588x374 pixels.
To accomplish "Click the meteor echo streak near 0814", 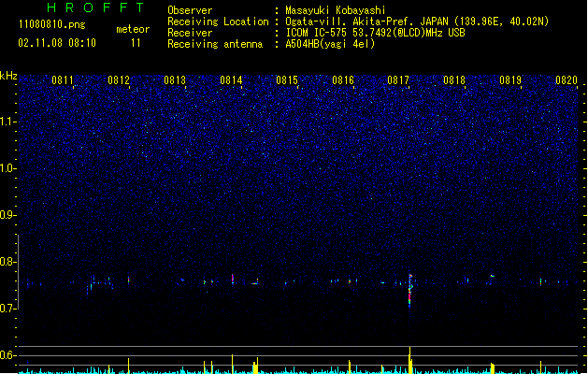I will tap(233, 279).
